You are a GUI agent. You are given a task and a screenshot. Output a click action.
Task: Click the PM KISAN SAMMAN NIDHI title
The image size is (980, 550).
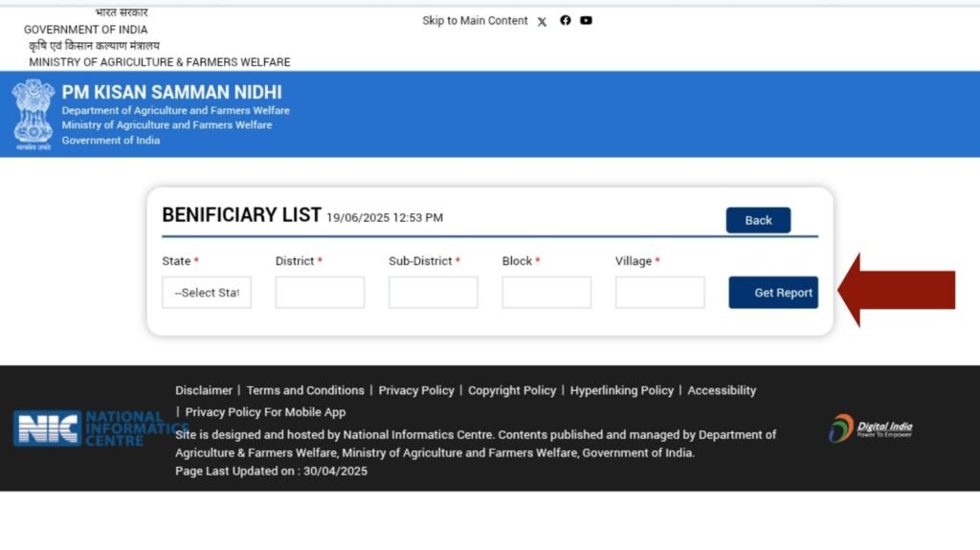[172, 93]
